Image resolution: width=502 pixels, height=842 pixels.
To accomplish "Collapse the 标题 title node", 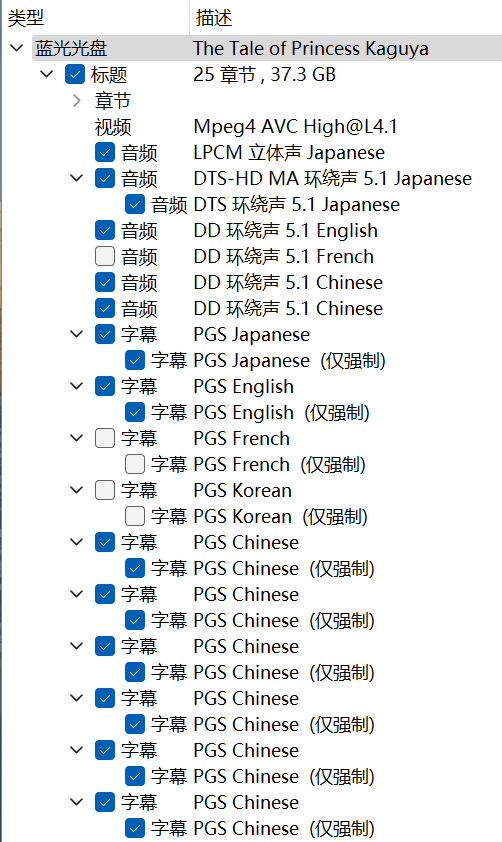I will point(47,74).
